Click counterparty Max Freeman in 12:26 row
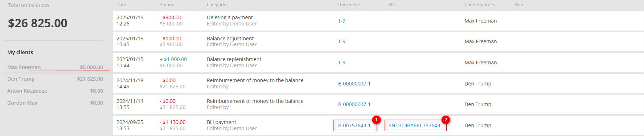The height and width of the screenshot is (136, 644). (481, 21)
